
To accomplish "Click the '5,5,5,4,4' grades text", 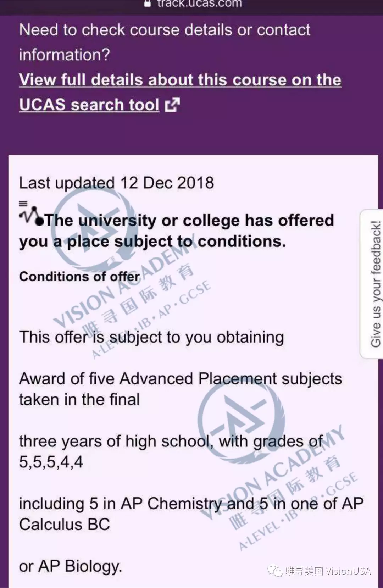I will [x=51, y=462].
